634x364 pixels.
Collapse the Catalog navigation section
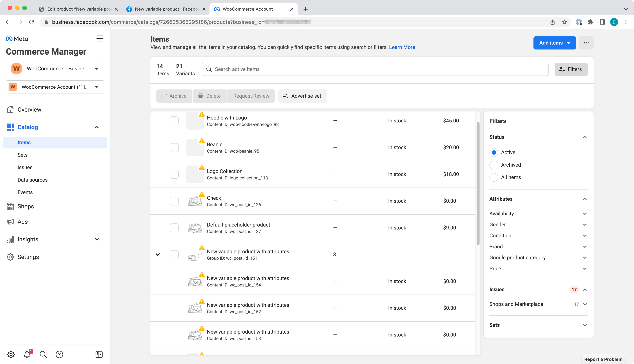[x=97, y=127]
